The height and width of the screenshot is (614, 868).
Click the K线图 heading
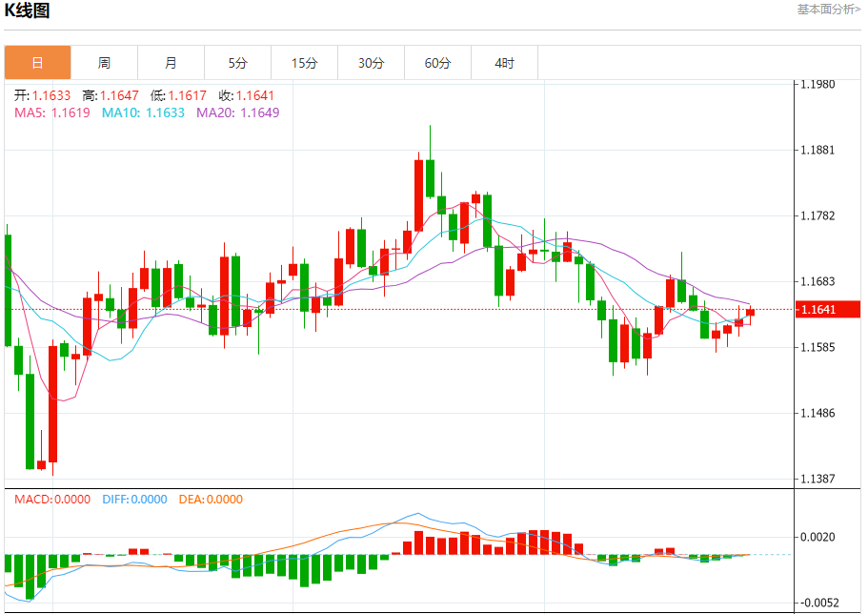(x=28, y=11)
